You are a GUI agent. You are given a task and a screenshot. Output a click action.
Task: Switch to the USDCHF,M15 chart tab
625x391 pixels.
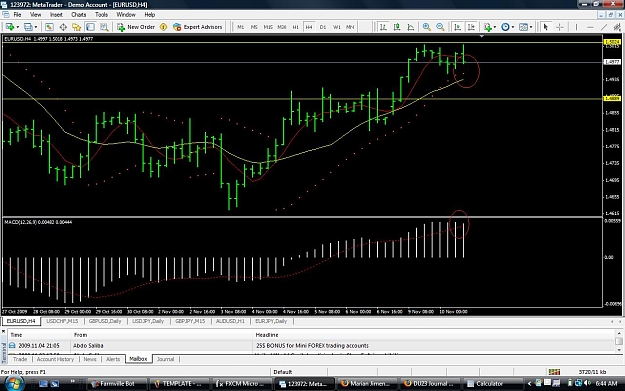(x=62, y=321)
